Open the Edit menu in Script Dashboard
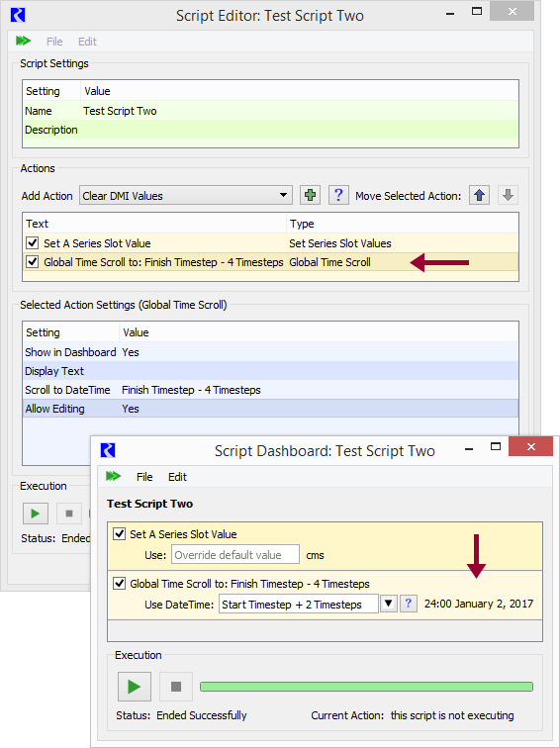Image resolution: width=560 pixels, height=748 pixels. click(177, 477)
